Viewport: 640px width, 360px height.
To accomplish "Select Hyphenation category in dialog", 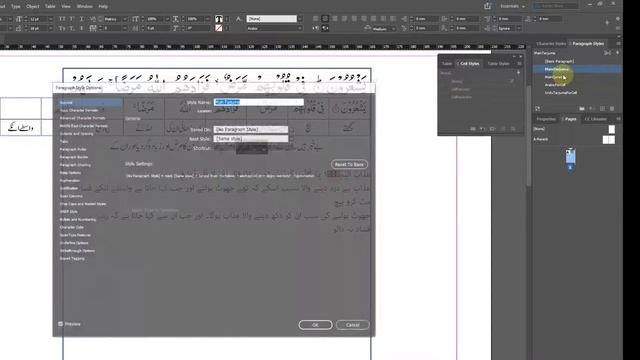I will (70, 180).
